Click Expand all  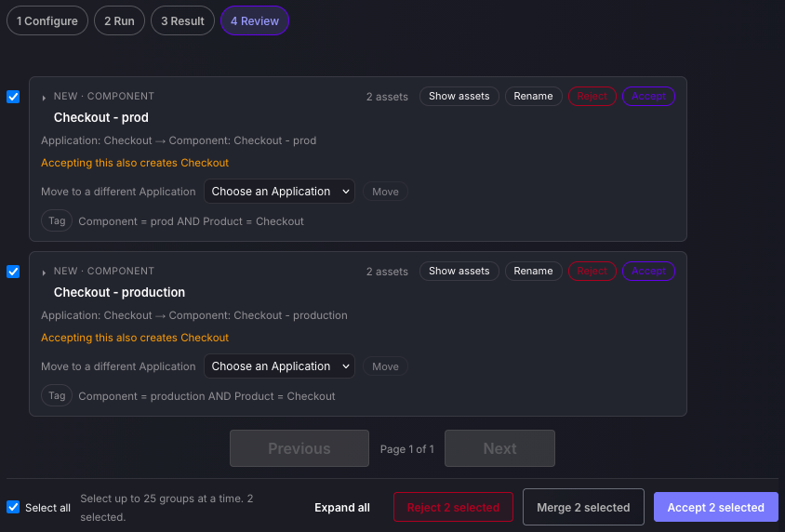coord(342,508)
